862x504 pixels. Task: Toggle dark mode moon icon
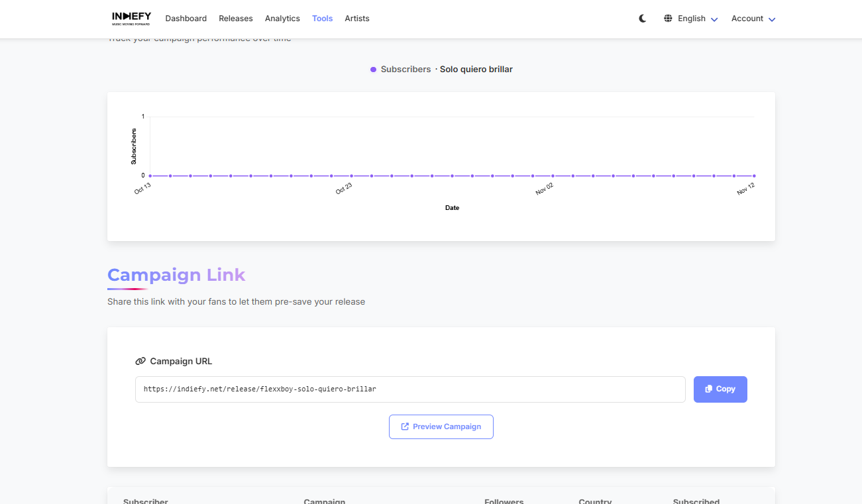[643, 19]
